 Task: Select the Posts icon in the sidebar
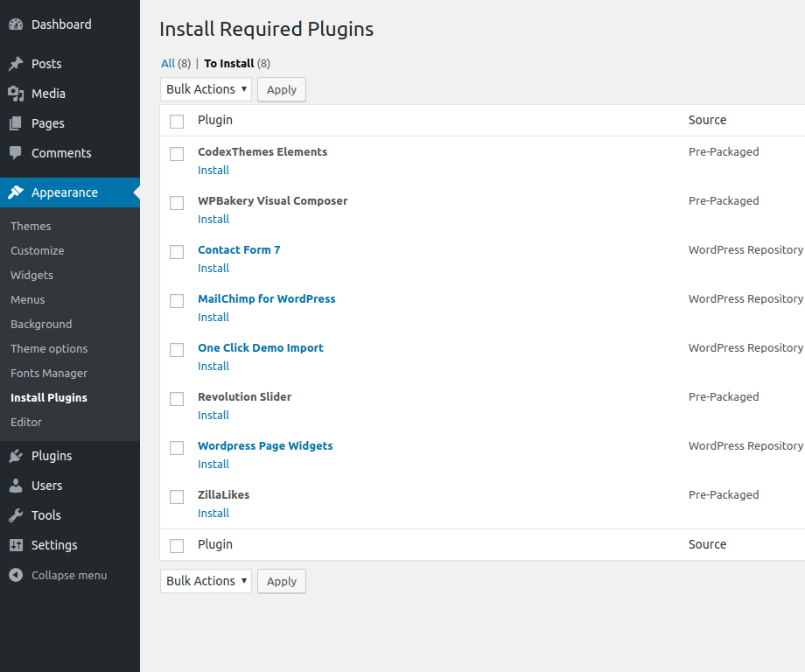(16, 63)
